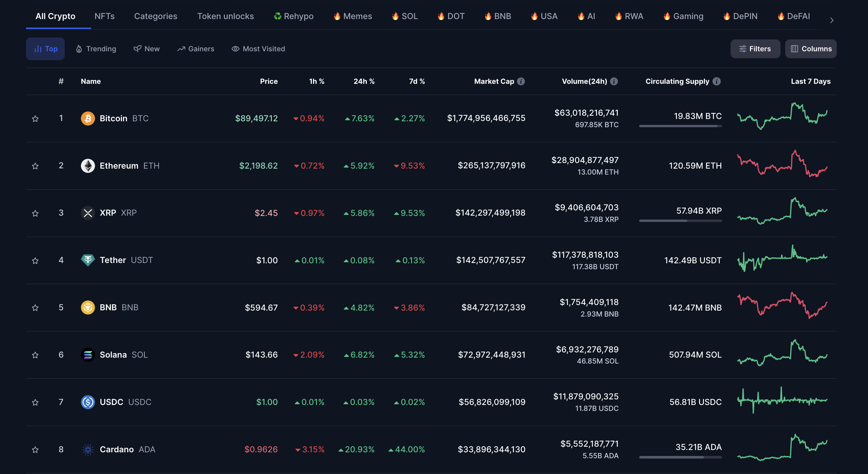Screen dimensions: 868x474
Task: Open the Filters panel
Action: [755, 49]
